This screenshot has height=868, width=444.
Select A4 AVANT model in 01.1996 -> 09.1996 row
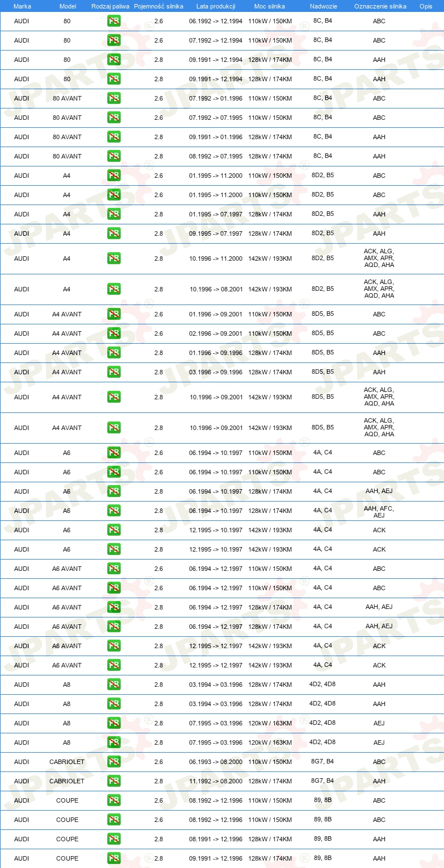pos(67,353)
